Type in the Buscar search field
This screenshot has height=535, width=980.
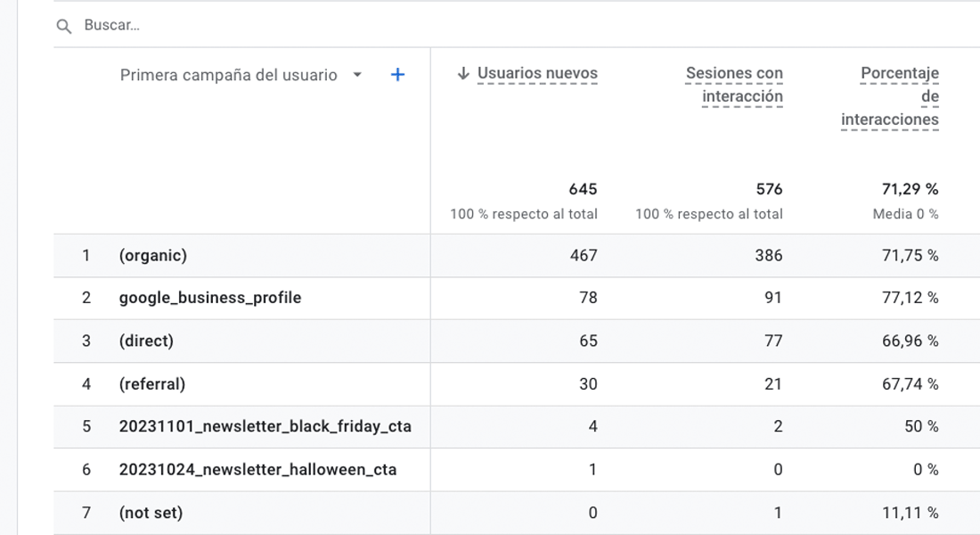(x=356, y=26)
